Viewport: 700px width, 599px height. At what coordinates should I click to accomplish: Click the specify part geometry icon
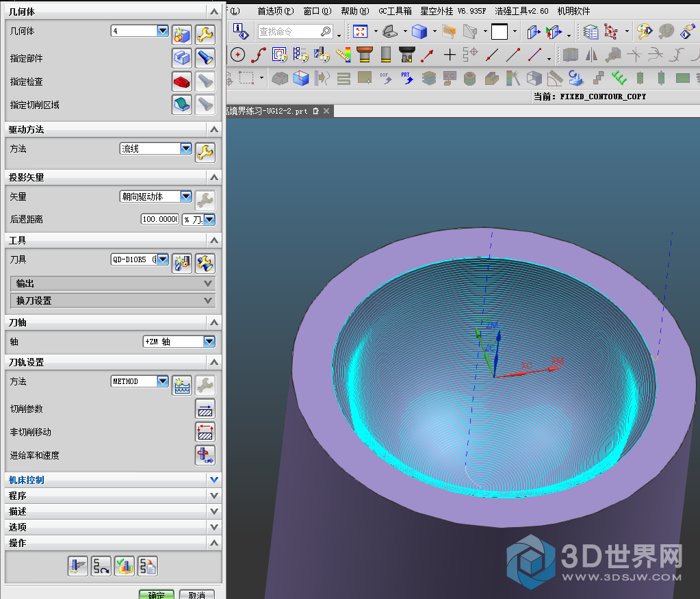(181, 58)
